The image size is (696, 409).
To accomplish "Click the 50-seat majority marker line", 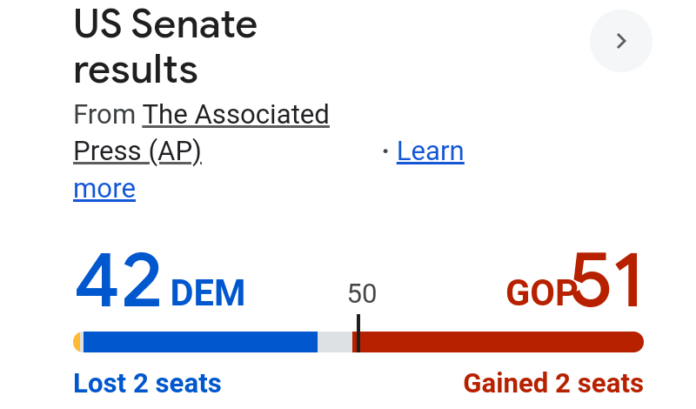I will 357,333.
